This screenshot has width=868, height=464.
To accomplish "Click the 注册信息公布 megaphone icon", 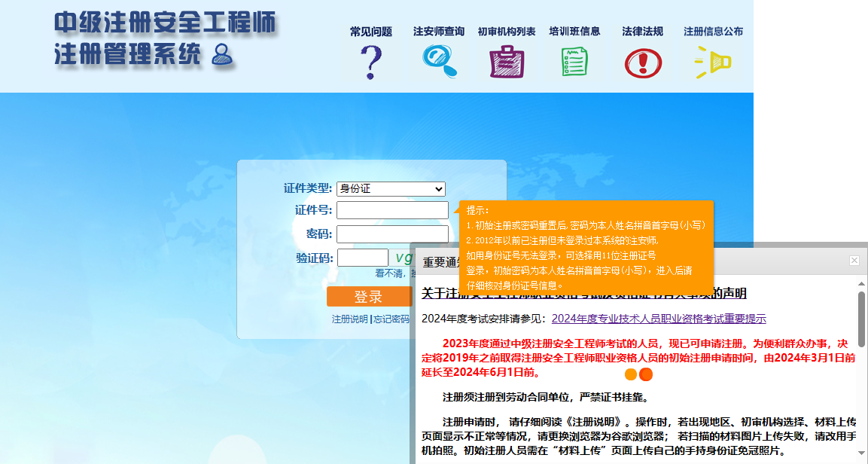I will tap(713, 62).
